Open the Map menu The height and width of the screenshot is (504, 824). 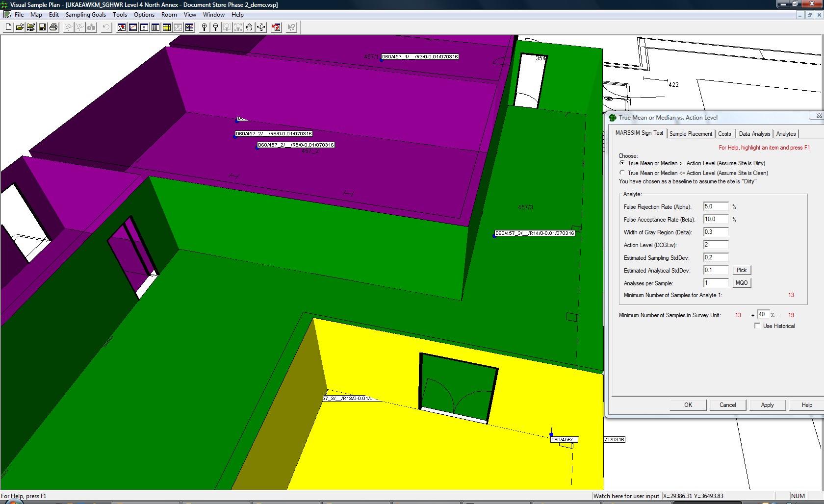(x=36, y=15)
